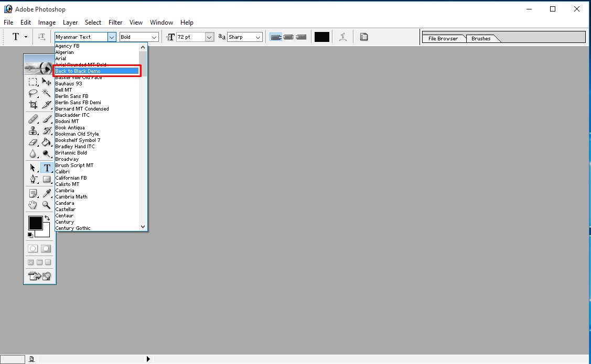Screen dimensions: 591x364
Task: Reset to default black and white colors
Action: (30, 235)
